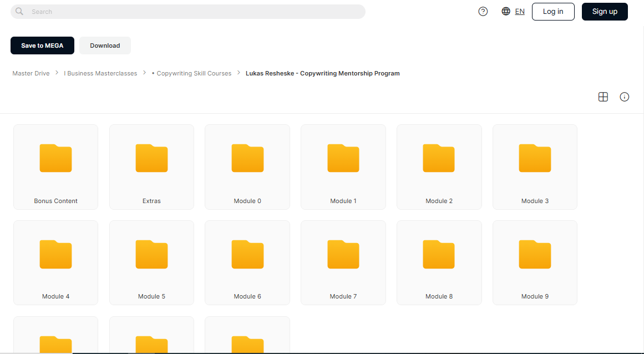Select the Module 7 label
The image size is (644, 354).
click(x=343, y=296)
